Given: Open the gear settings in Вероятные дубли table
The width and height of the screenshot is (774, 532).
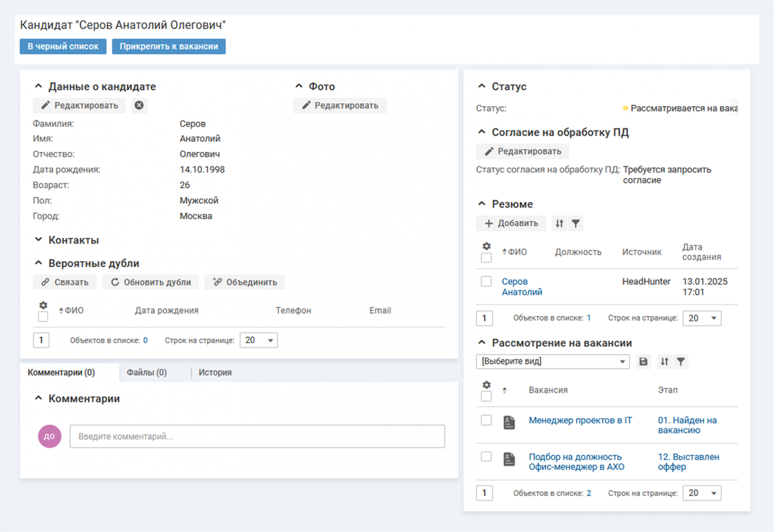Looking at the screenshot, I should coord(43,305).
